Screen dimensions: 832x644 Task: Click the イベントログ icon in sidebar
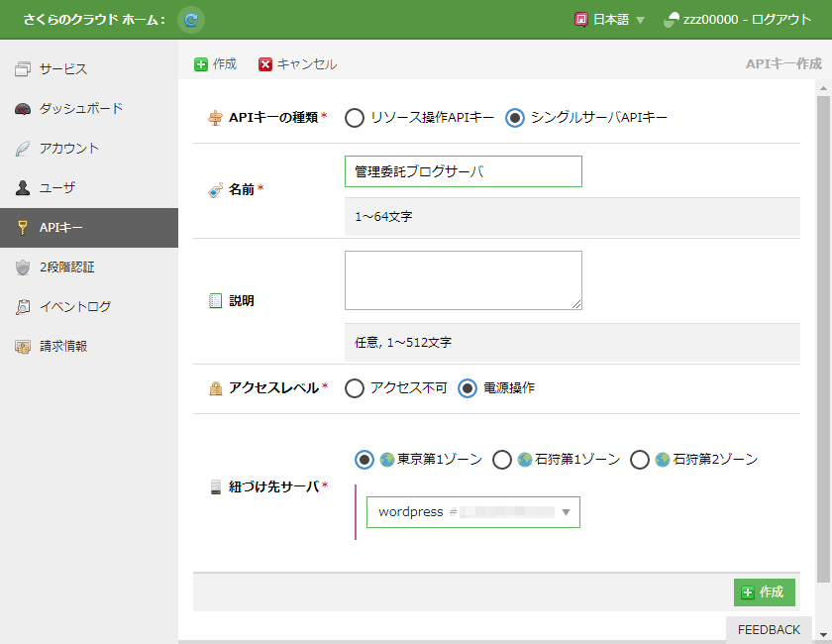tap(23, 307)
